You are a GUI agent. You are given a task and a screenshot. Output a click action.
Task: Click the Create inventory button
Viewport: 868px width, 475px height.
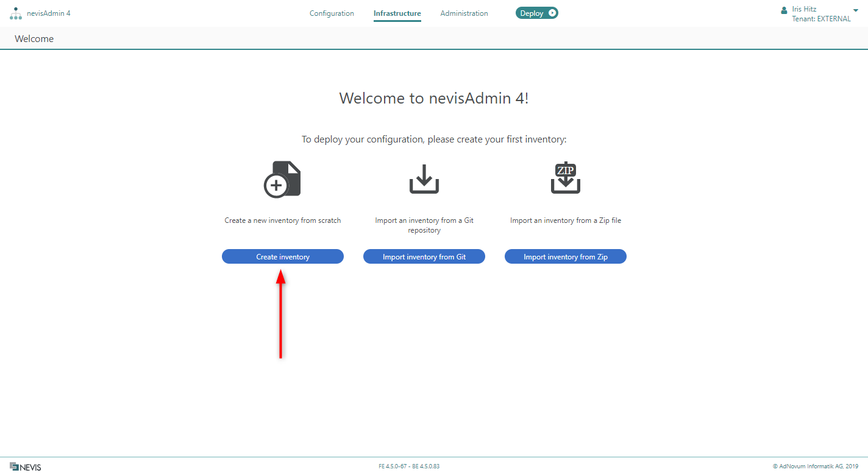coord(283,257)
